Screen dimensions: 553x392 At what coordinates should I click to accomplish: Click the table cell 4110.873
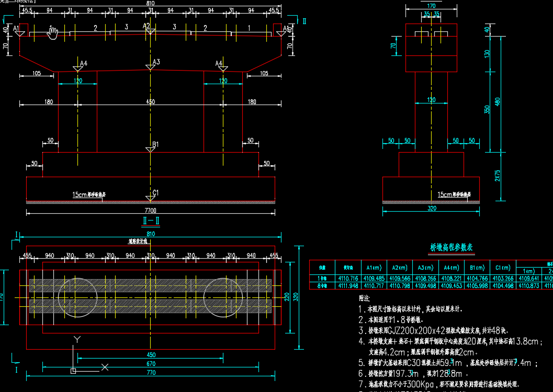(x=528, y=285)
